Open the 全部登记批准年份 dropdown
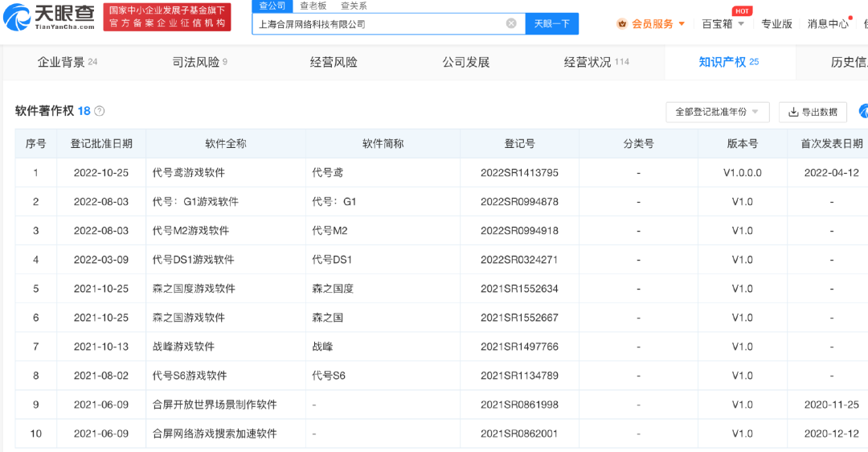Viewport: 868px width, 452px height. 718,112
